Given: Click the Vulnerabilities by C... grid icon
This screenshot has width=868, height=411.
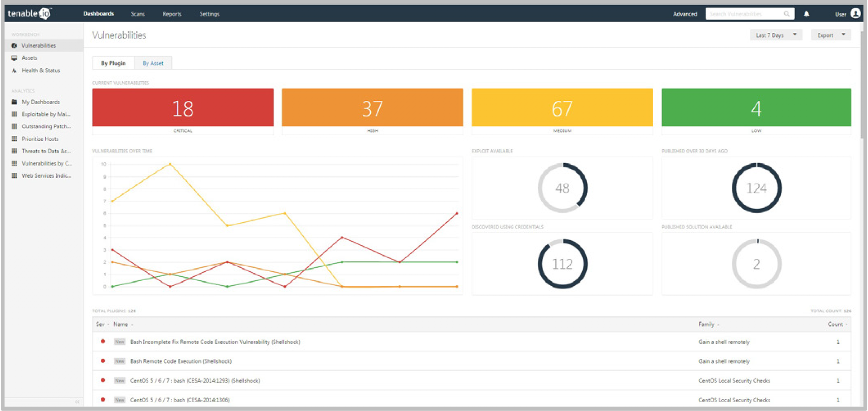Looking at the screenshot, I should (14, 163).
